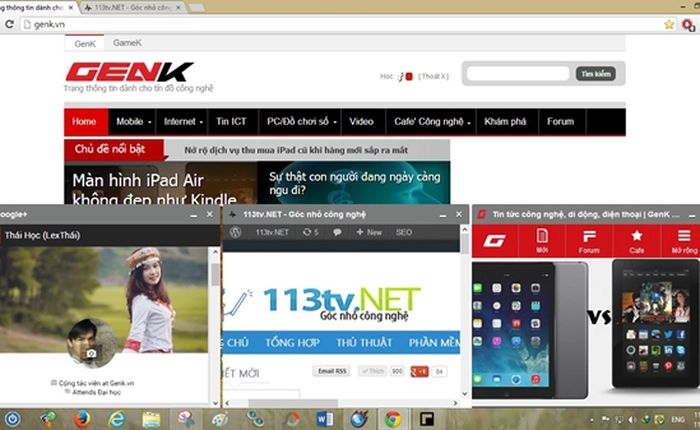Click horizontal scrollbar thumb in 113tv panel
This screenshot has height=430, width=700.
[x=293, y=403]
